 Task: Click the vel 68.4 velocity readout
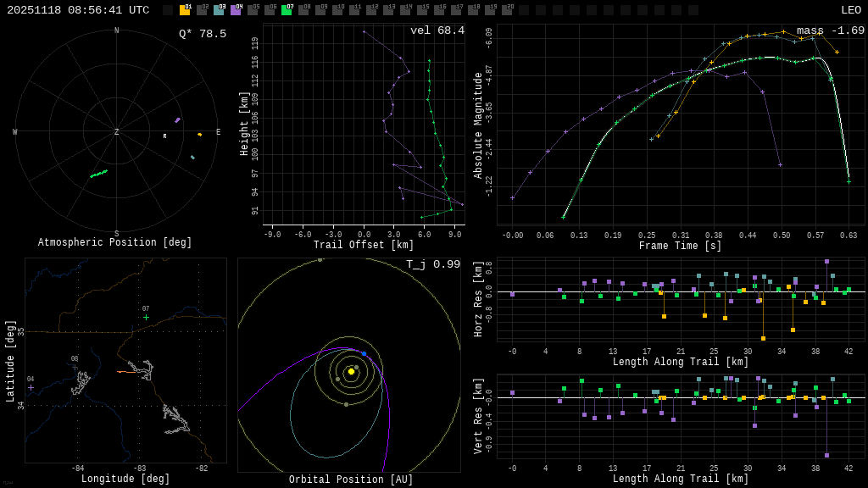pyautogui.click(x=437, y=30)
